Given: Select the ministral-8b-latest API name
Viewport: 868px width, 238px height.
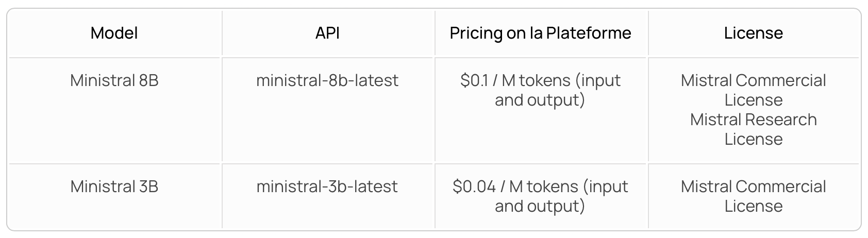Looking at the screenshot, I should tap(327, 80).
